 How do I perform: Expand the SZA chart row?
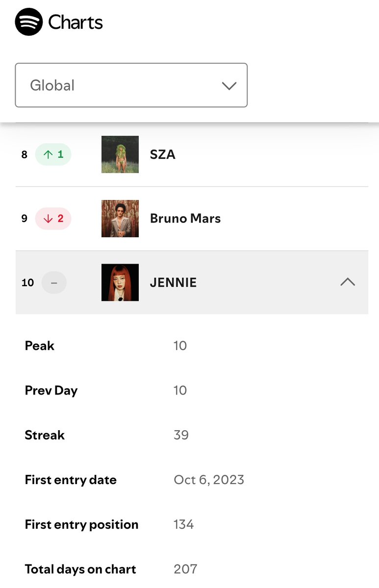tap(294, 155)
